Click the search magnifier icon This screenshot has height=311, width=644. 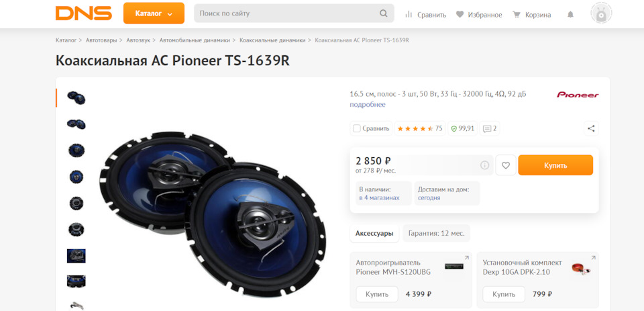click(x=383, y=13)
